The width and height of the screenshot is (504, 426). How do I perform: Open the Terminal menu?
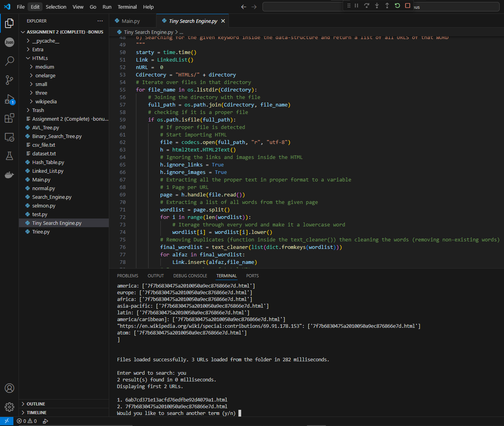[127, 7]
